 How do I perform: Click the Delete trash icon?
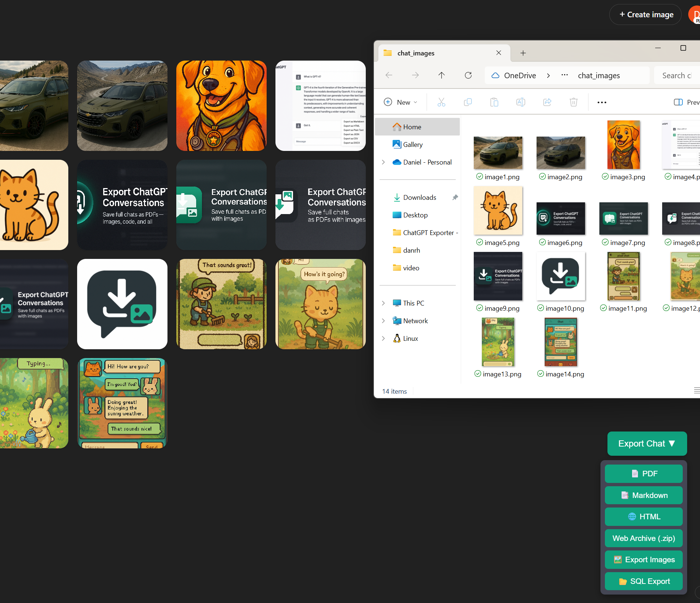[x=573, y=102]
